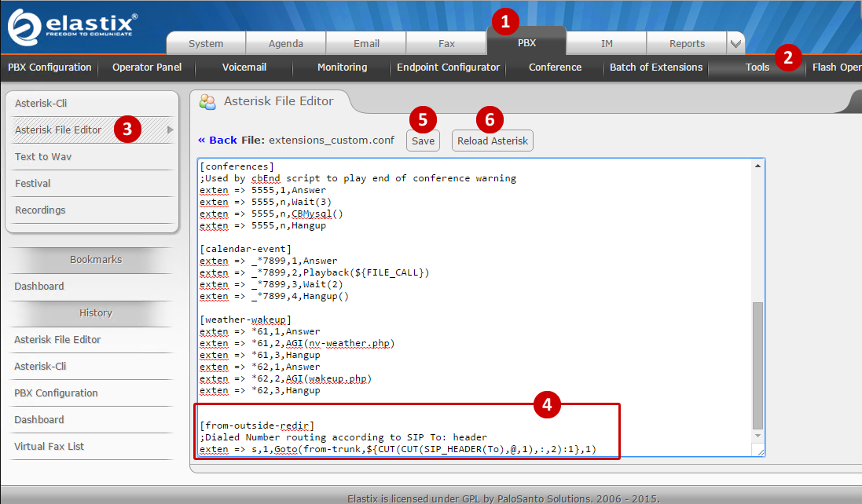Image resolution: width=862 pixels, height=504 pixels.
Task: Open the System tab
Action: click(x=206, y=43)
